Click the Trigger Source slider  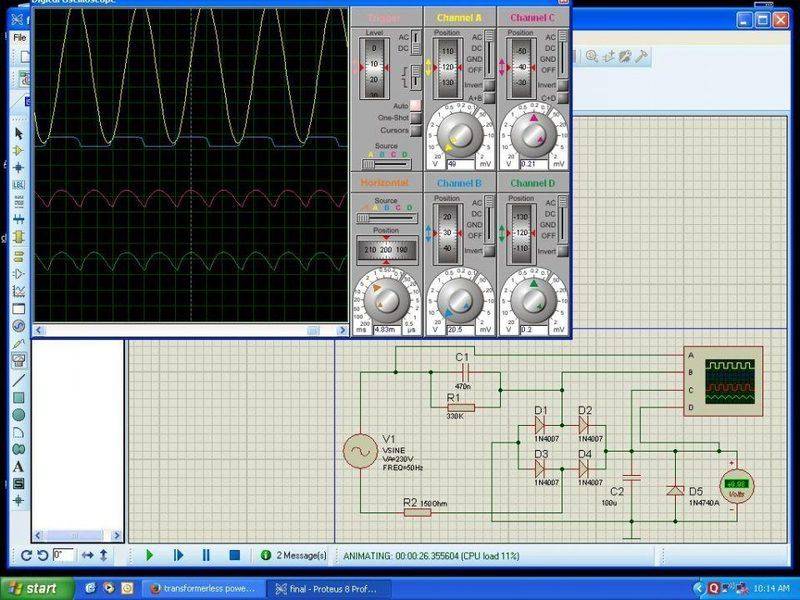pos(386,164)
